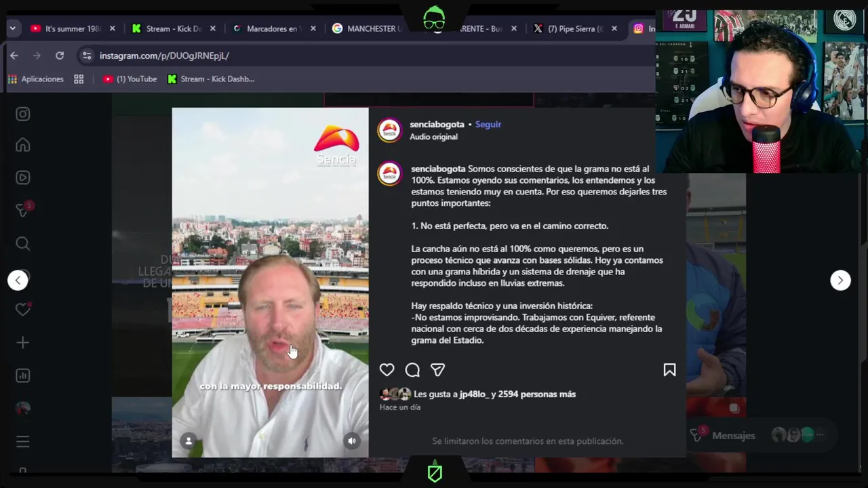Open the tab search dropdown arrow
The height and width of the screenshot is (488, 868).
coord(12,28)
